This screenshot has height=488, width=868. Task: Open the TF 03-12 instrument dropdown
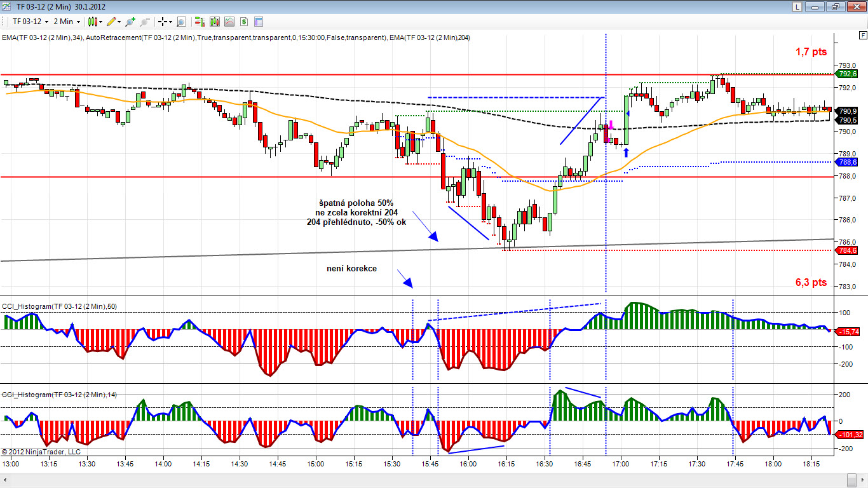coord(31,22)
